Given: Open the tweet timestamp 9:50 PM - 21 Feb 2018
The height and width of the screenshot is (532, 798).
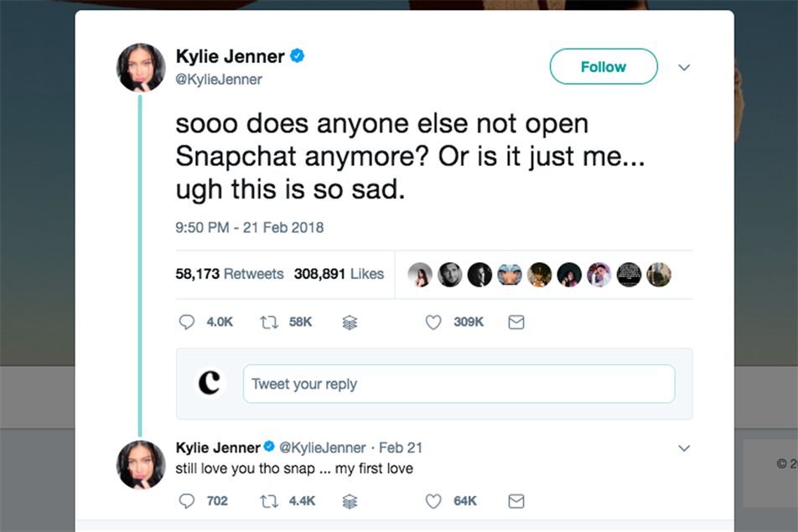Looking at the screenshot, I should [249, 227].
